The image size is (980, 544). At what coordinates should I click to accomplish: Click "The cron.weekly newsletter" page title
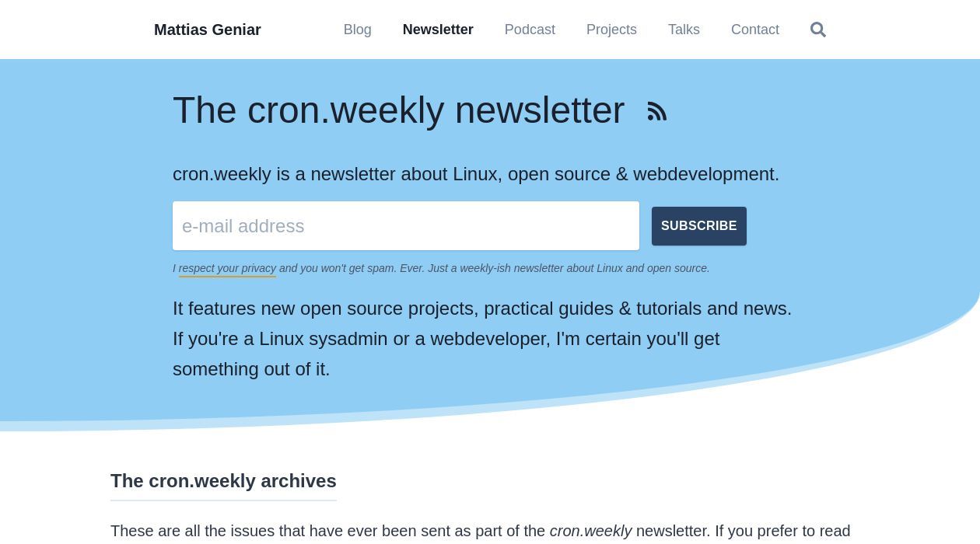(x=398, y=110)
